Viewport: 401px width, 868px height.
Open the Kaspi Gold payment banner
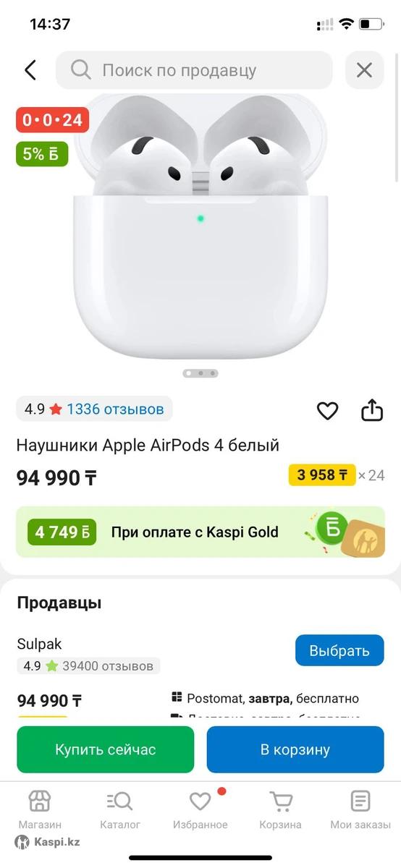tap(200, 532)
